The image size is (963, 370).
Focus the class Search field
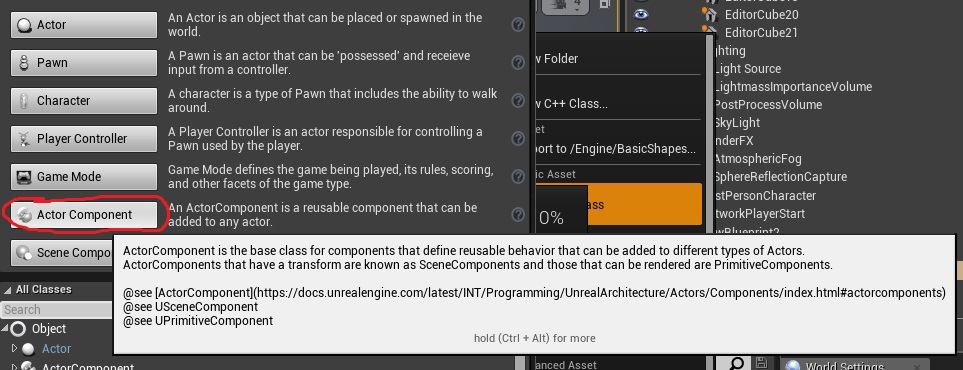[57, 310]
